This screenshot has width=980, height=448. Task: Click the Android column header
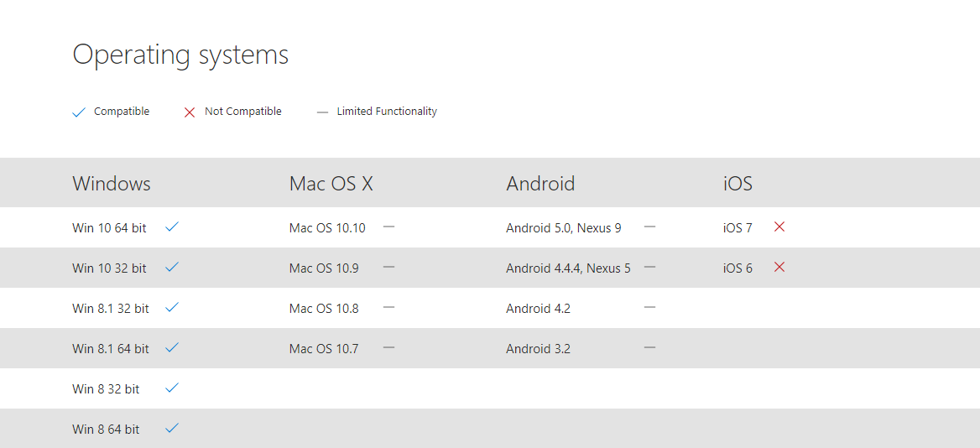click(x=540, y=184)
